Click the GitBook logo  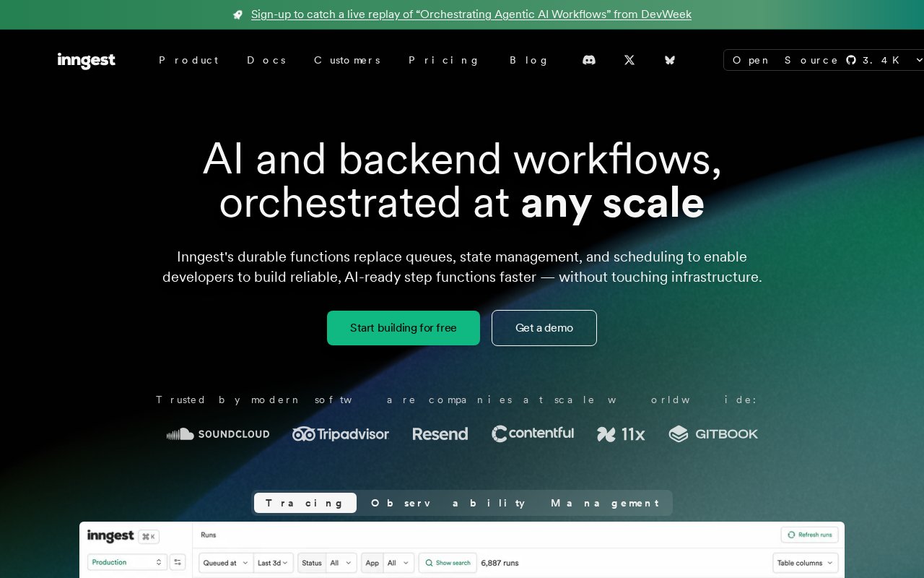click(x=713, y=434)
